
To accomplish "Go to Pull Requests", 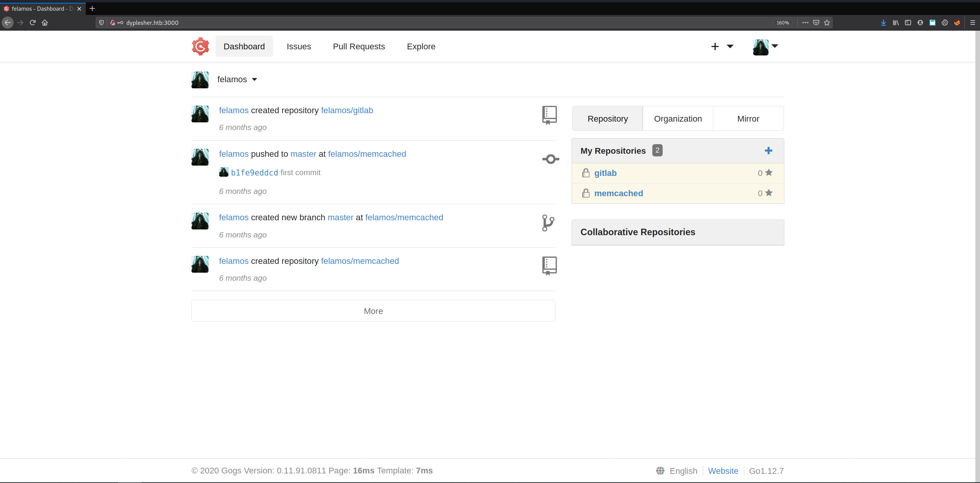I will point(359,46).
